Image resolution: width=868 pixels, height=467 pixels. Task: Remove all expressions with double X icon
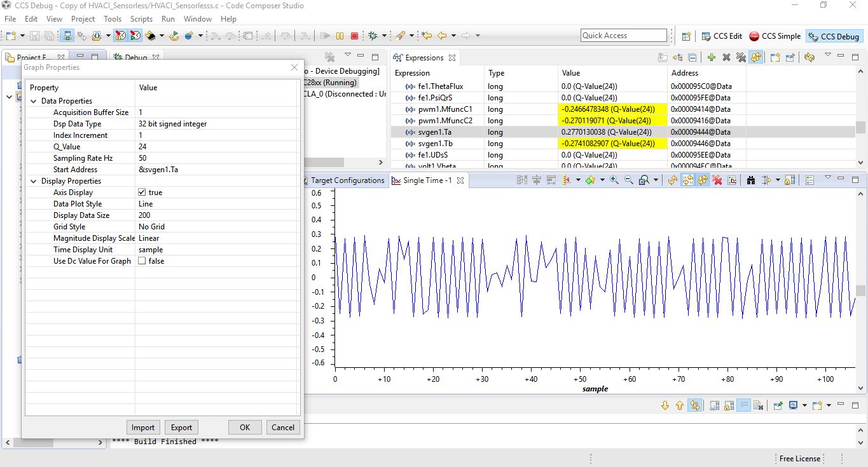click(x=741, y=58)
